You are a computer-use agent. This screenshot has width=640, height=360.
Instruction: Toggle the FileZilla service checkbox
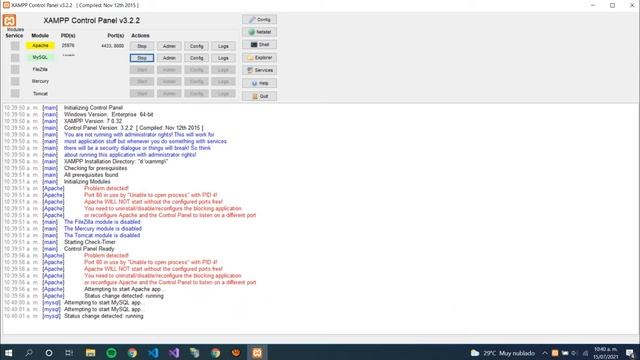tap(15, 70)
